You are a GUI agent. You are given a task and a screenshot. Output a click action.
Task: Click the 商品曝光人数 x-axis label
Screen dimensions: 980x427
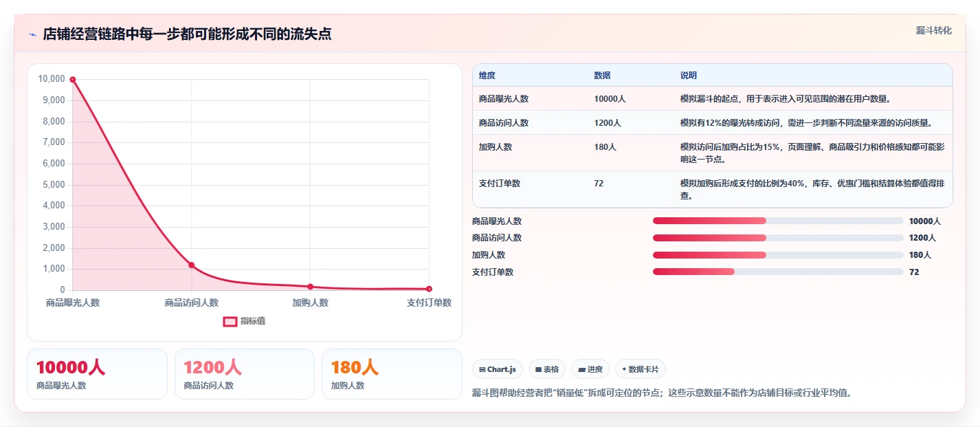(x=73, y=303)
